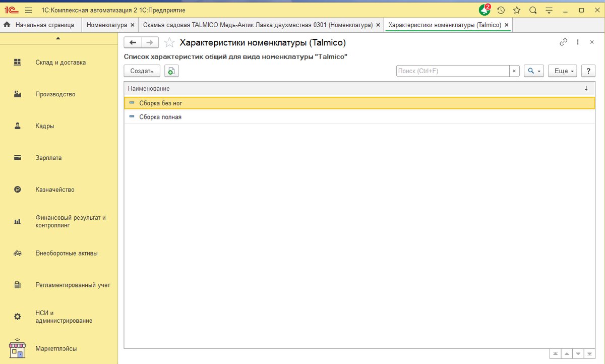The image size is (605, 364).
Task: Move list down one page arrow
Action: point(578,354)
